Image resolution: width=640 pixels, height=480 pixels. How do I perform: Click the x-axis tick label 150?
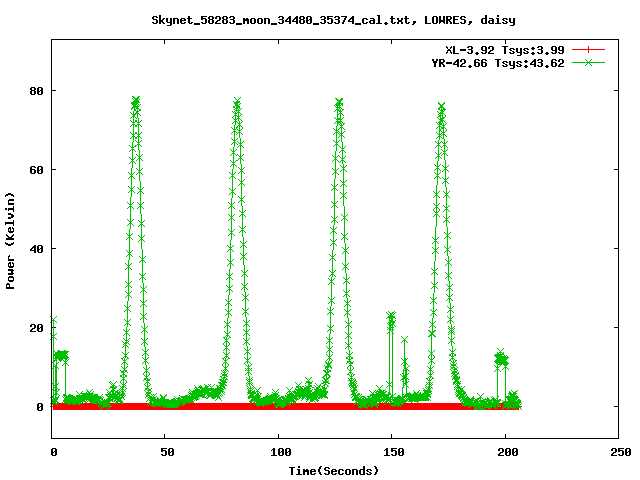click(393, 452)
